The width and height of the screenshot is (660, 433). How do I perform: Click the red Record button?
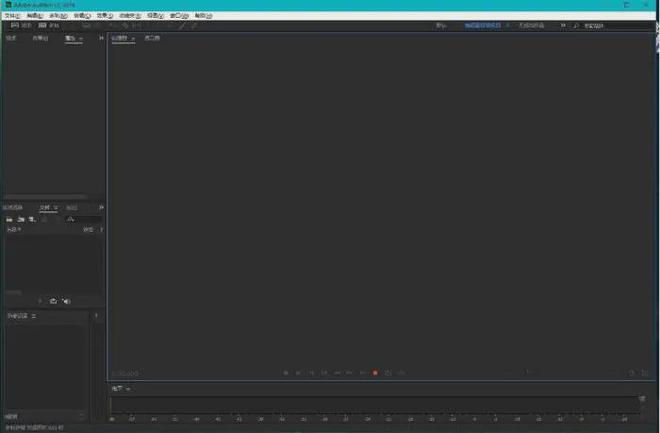tap(375, 373)
